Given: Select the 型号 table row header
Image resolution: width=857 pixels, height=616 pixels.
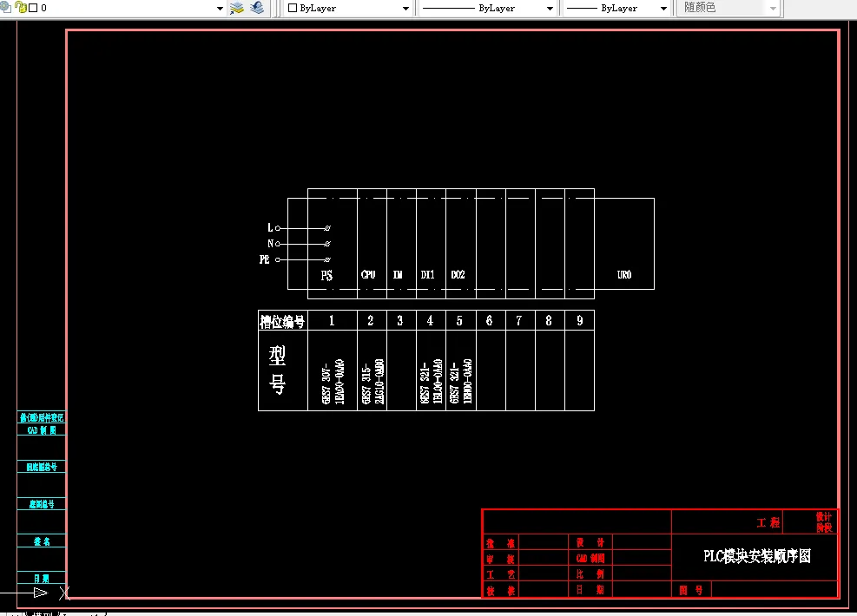Looking at the screenshot, I should 277,370.
